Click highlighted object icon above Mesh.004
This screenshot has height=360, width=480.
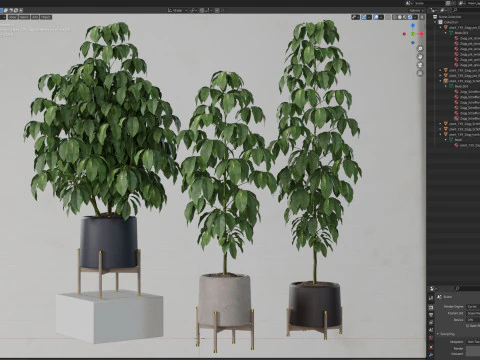[x=446, y=81]
